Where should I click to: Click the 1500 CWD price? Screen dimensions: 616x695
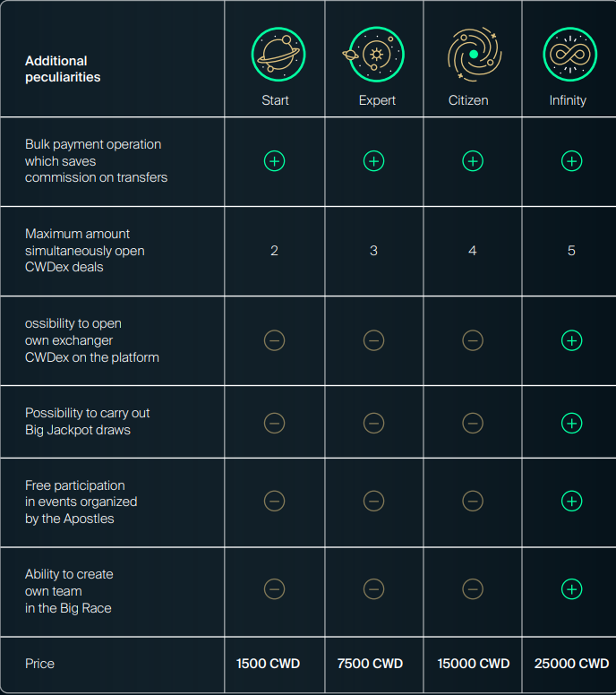[268, 664]
